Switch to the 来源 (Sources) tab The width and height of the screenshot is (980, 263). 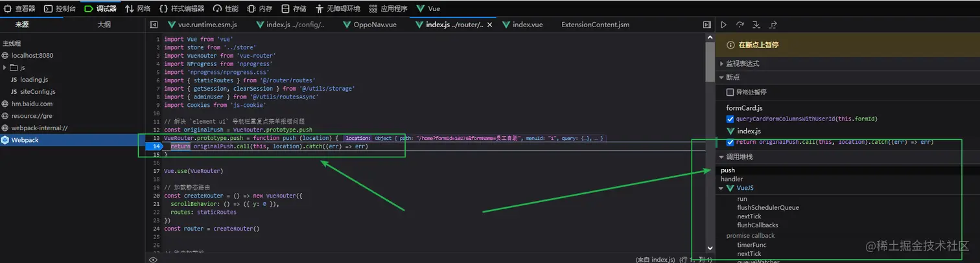point(22,25)
